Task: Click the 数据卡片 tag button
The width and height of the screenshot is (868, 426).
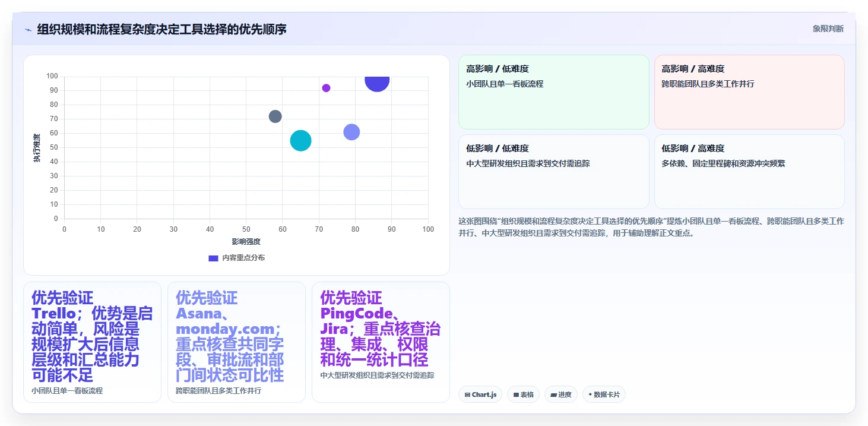Action: point(604,395)
